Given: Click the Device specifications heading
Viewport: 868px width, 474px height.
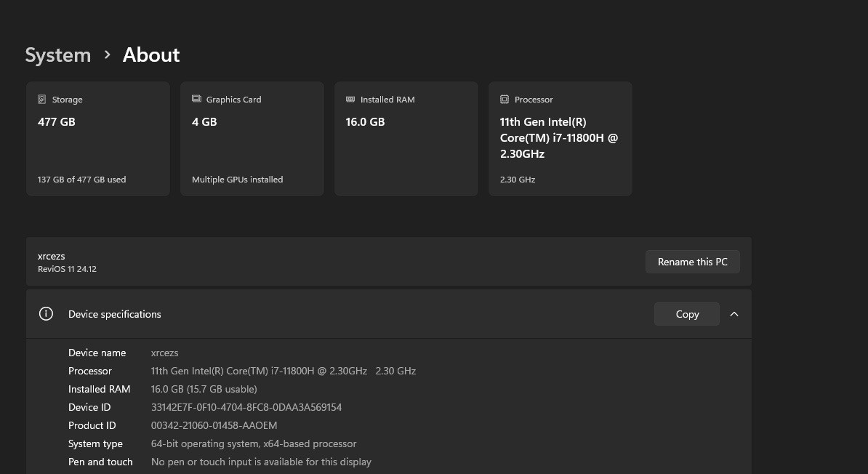Looking at the screenshot, I should (115, 314).
